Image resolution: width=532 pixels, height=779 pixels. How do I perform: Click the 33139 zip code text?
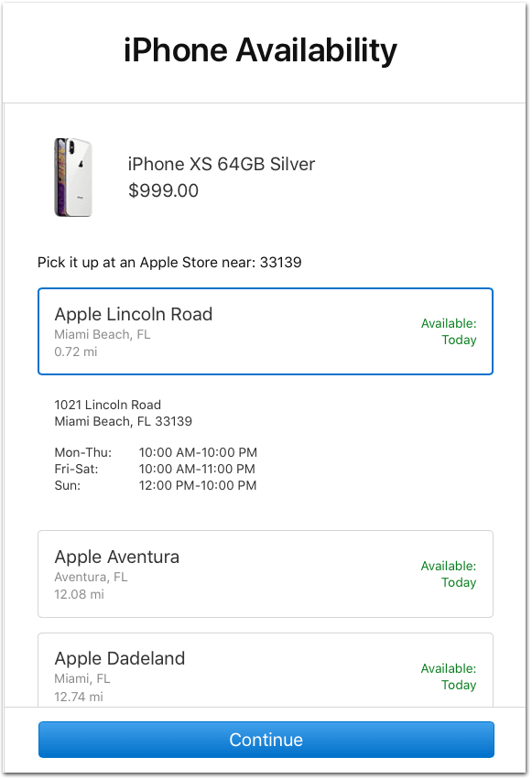click(x=281, y=262)
